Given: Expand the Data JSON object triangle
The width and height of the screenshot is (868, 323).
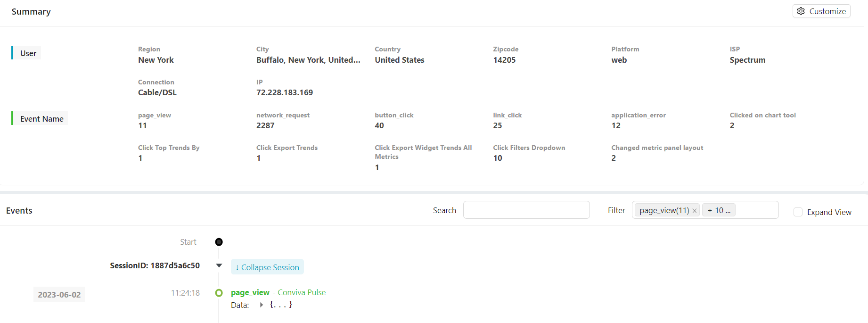Looking at the screenshot, I should tap(262, 305).
